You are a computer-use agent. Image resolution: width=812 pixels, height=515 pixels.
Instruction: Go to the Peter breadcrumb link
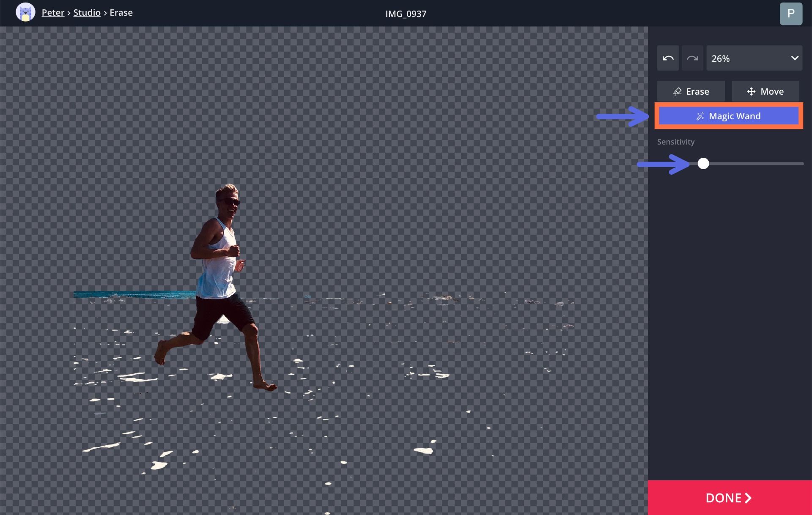53,13
